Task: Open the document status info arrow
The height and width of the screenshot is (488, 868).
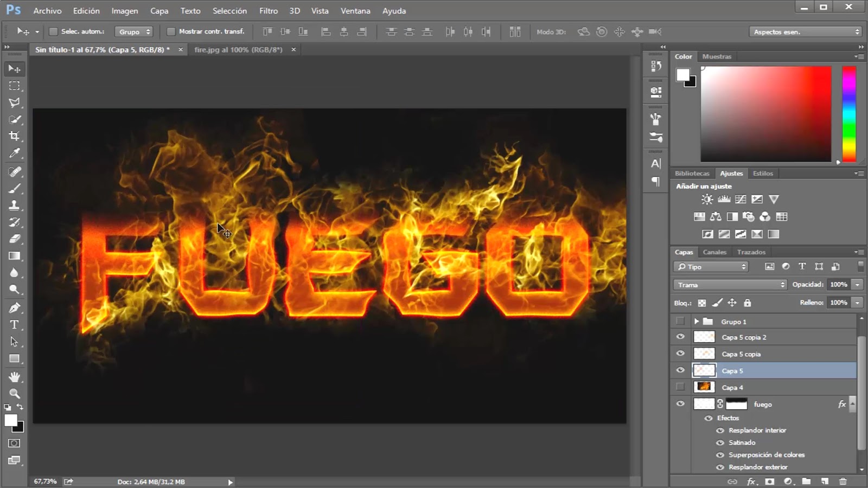Action: (x=230, y=482)
